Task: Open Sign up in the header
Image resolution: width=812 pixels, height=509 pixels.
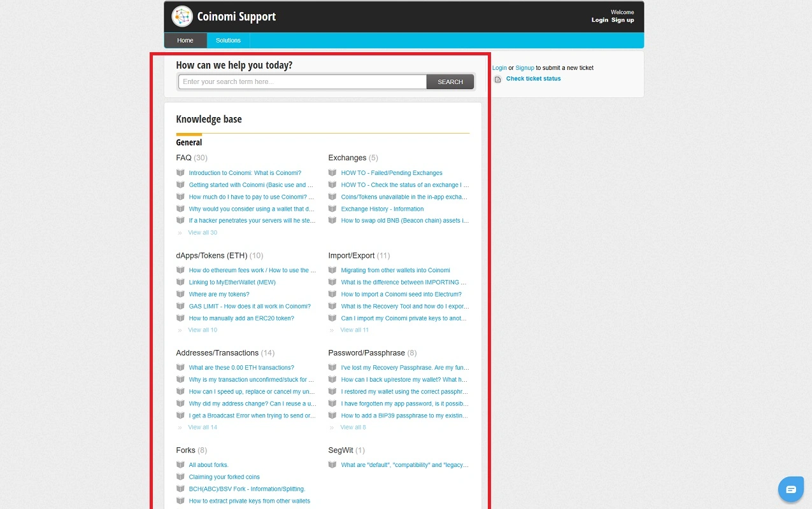Action: (622, 20)
